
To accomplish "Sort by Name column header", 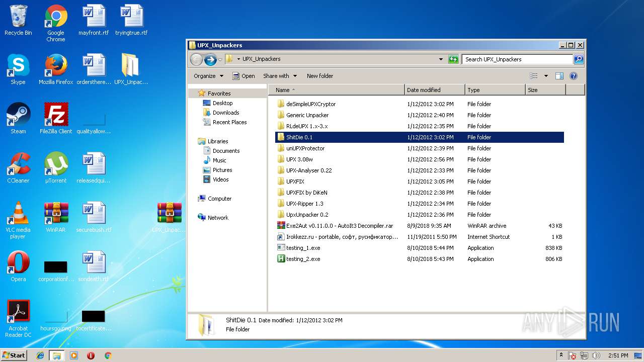I will pyautogui.click(x=337, y=90).
